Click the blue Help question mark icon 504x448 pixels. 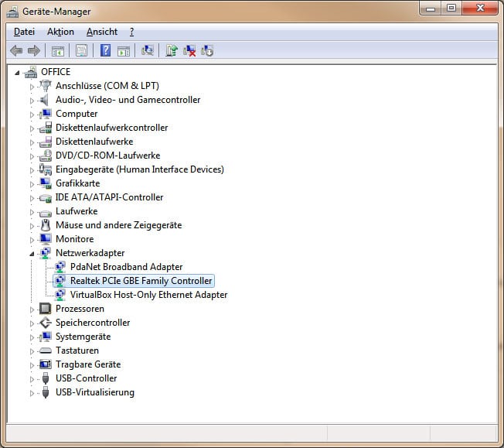(105, 50)
